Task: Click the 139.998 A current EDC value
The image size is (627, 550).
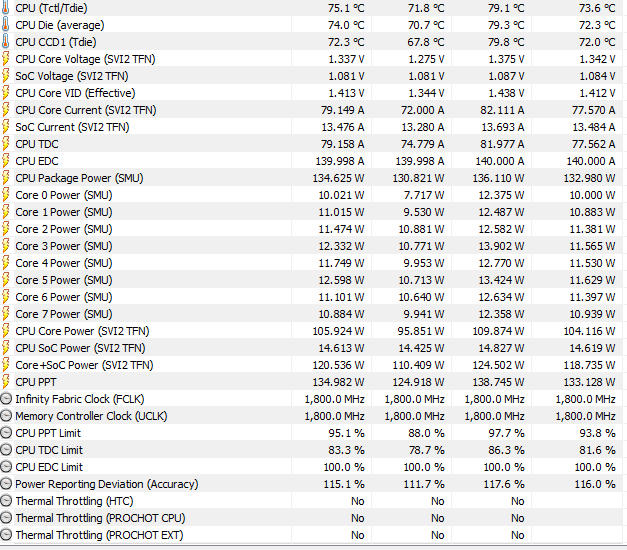Action: 340,161
